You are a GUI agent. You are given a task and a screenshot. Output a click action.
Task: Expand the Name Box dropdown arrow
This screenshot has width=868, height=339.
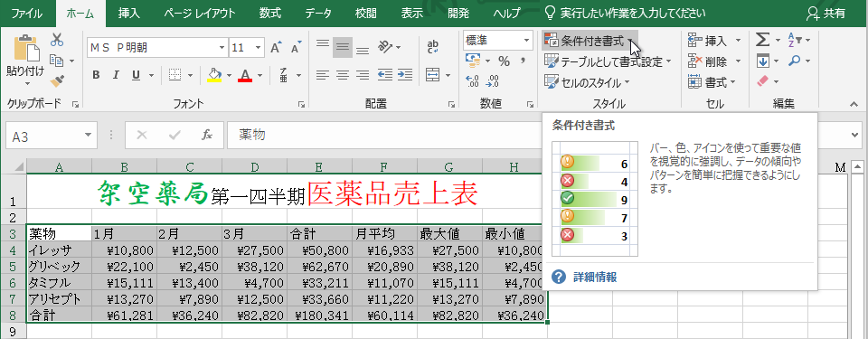[x=88, y=136]
